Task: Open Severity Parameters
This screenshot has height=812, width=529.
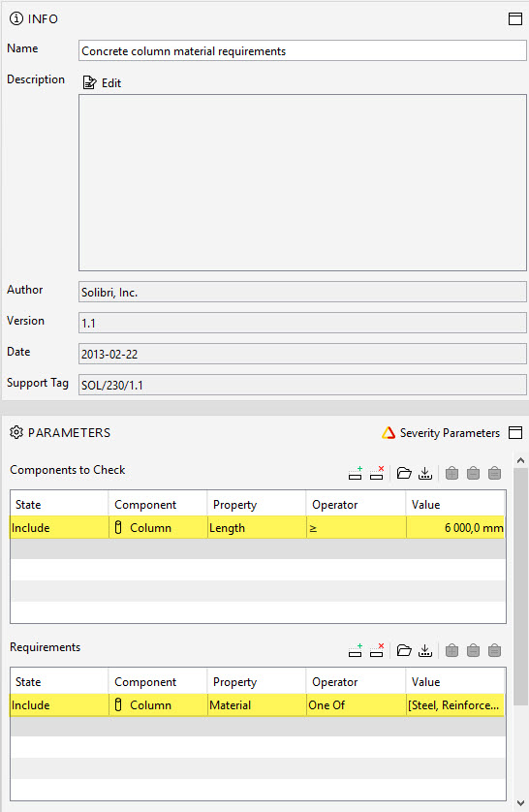Action: tap(441, 433)
